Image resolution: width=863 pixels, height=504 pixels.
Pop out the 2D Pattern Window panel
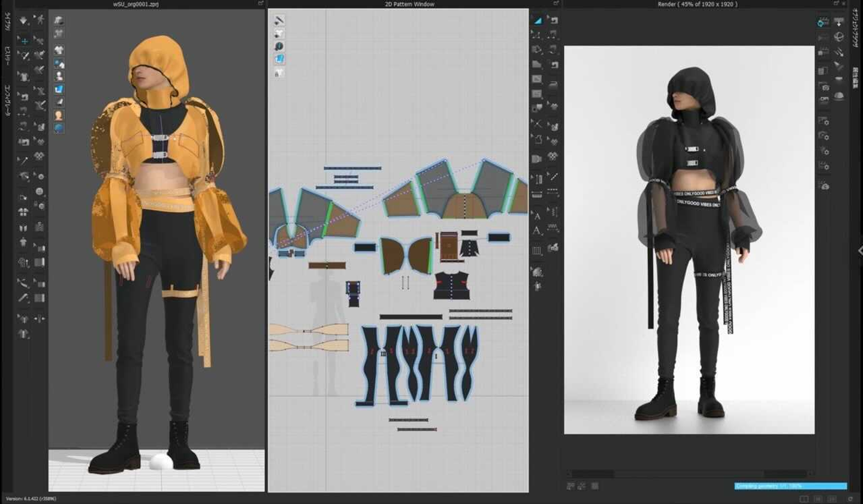click(555, 4)
